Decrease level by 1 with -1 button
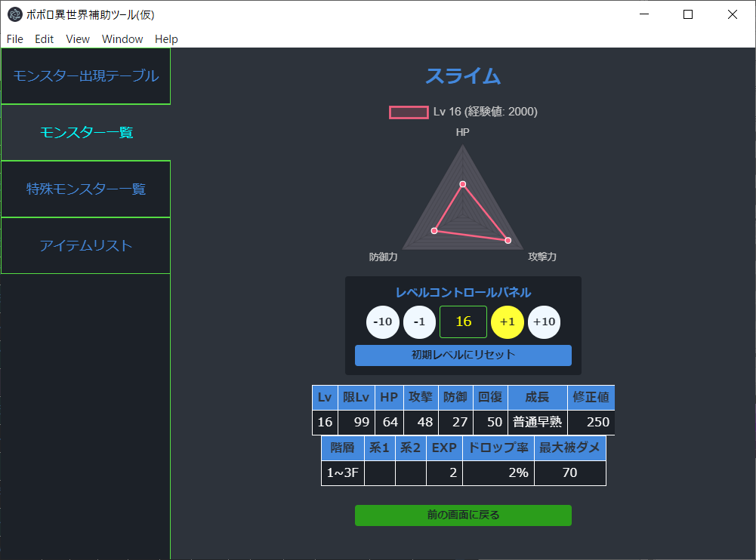The width and height of the screenshot is (756, 560). (x=419, y=322)
